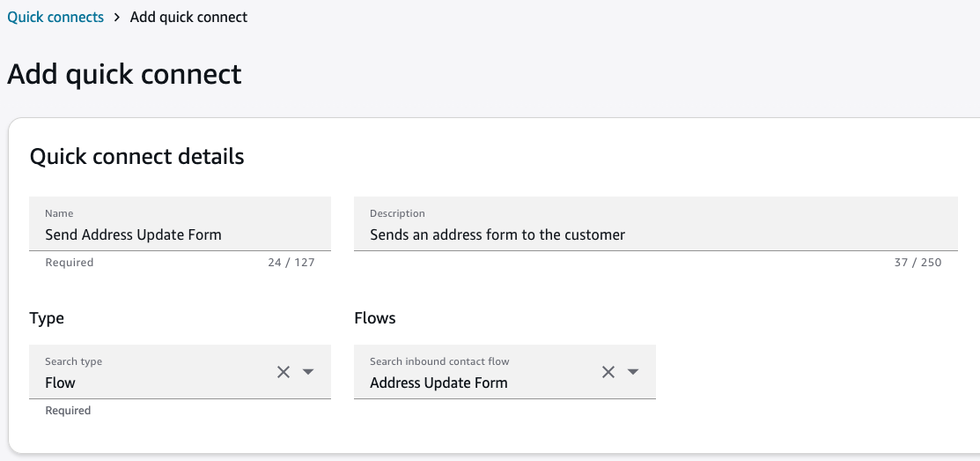Click the Add quick connect breadcrumb item
The image size is (980, 461).
pos(188,17)
